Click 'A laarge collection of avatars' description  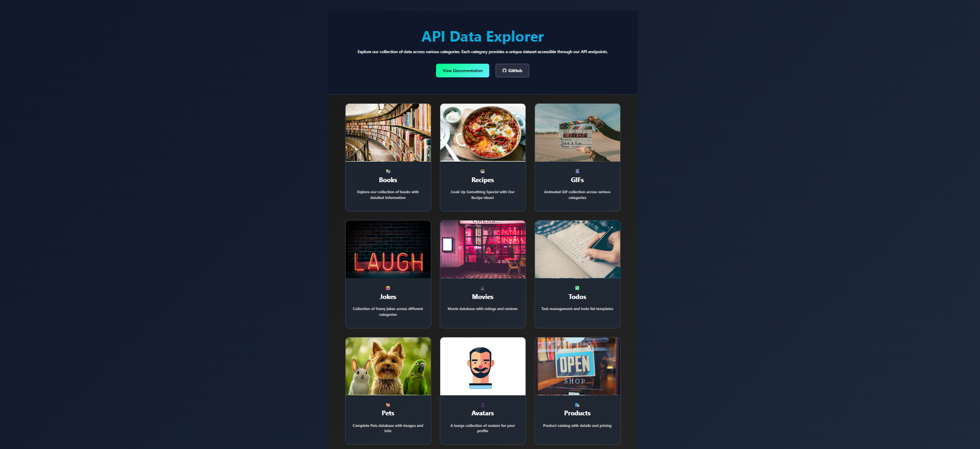click(483, 428)
